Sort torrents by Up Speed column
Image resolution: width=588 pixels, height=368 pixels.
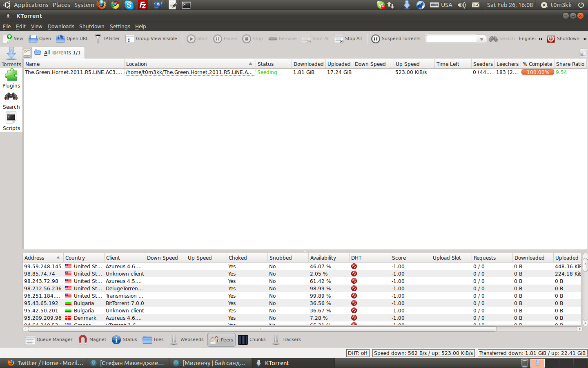pos(414,64)
